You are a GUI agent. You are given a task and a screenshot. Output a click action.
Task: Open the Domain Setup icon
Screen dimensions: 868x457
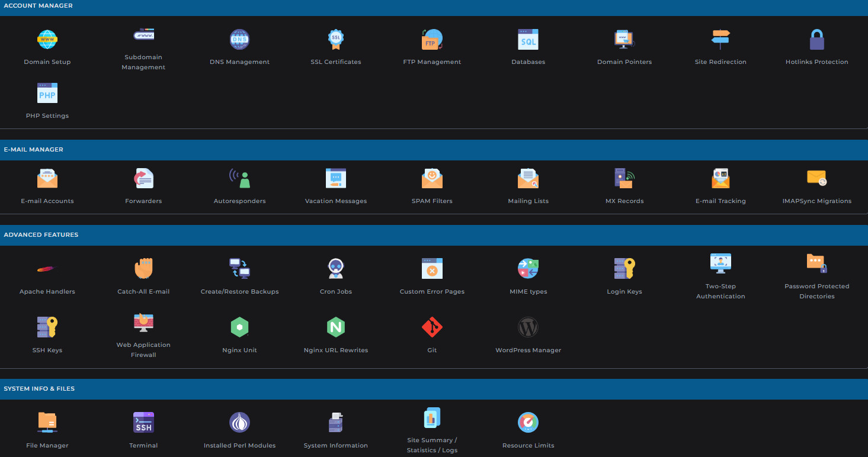pyautogui.click(x=47, y=40)
